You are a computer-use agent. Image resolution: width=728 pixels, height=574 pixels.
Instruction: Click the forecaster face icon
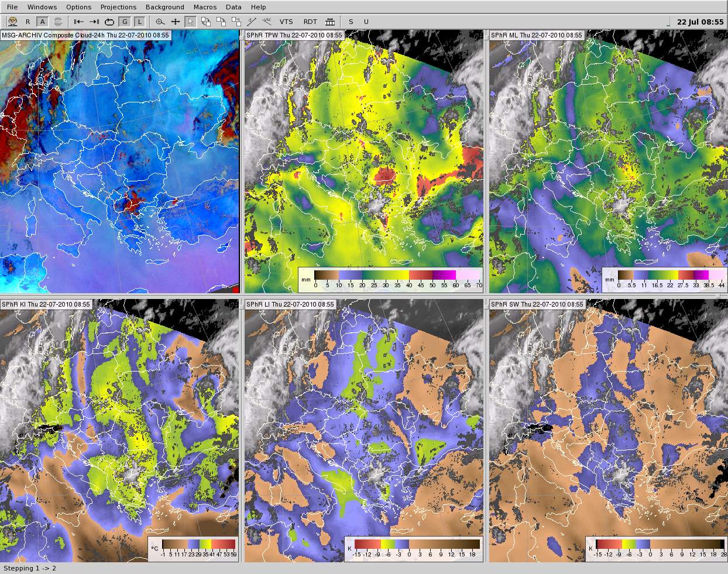coord(12,22)
